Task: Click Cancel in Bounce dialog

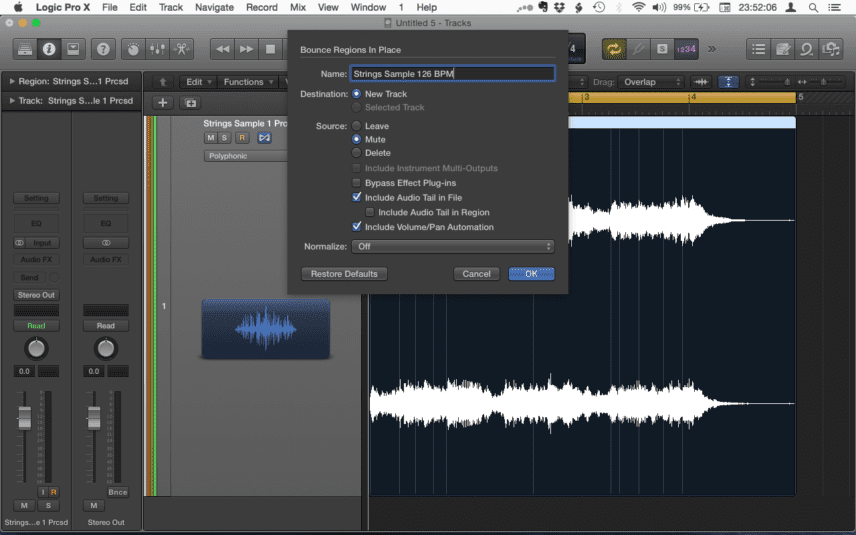Action: click(x=477, y=274)
